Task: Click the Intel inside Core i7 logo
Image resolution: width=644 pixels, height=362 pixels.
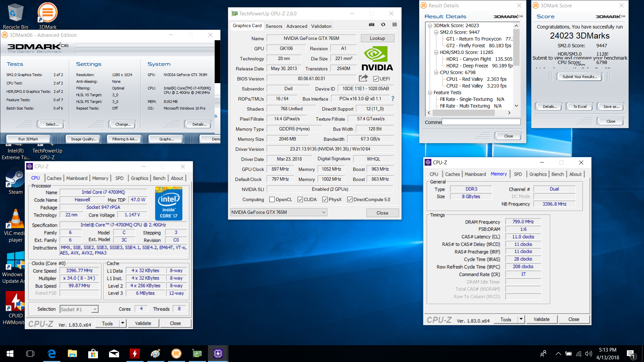Action: pyautogui.click(x=169, y=204)
